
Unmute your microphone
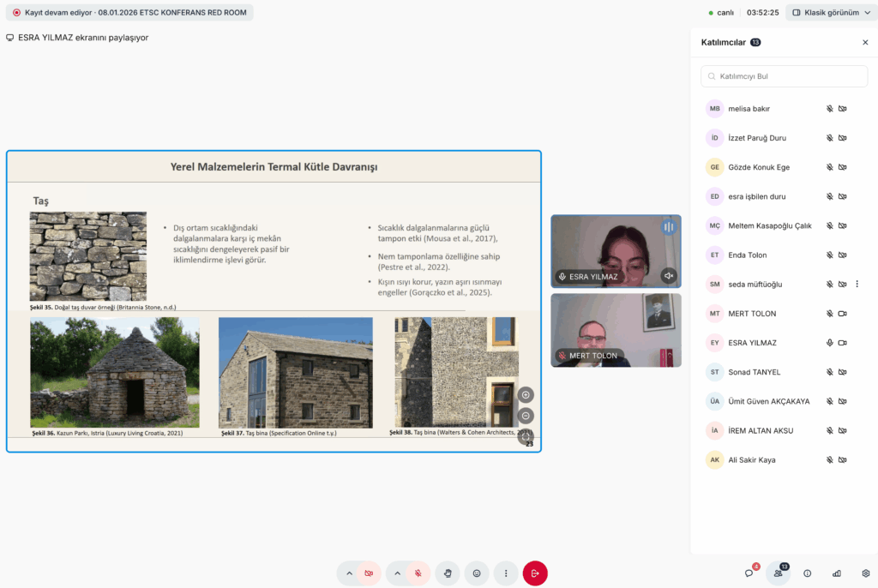418,573
